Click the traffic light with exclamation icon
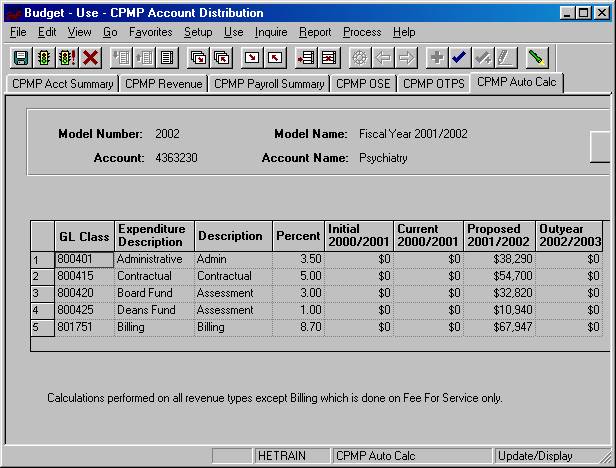Viewport: 616px width, 468px height. [67, 58]
